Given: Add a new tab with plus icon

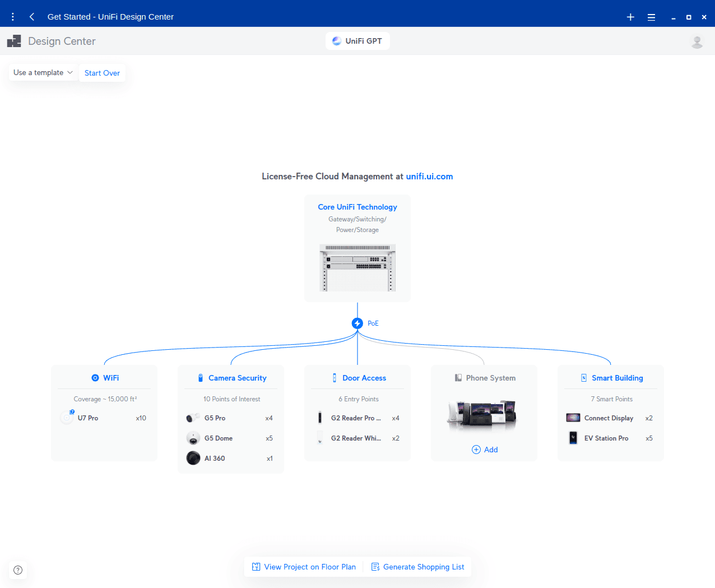Looking at the screenshot, I should pyautogui.click(x=630, y=17).
